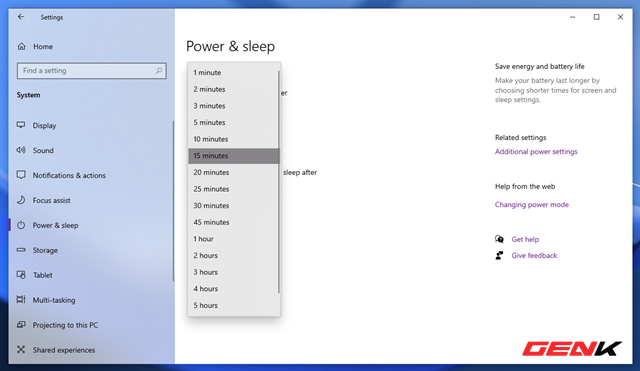Viewport: 640px width, 371px height.
Task: Select the Sound speaker icon
Action: (x=21, y=150)
